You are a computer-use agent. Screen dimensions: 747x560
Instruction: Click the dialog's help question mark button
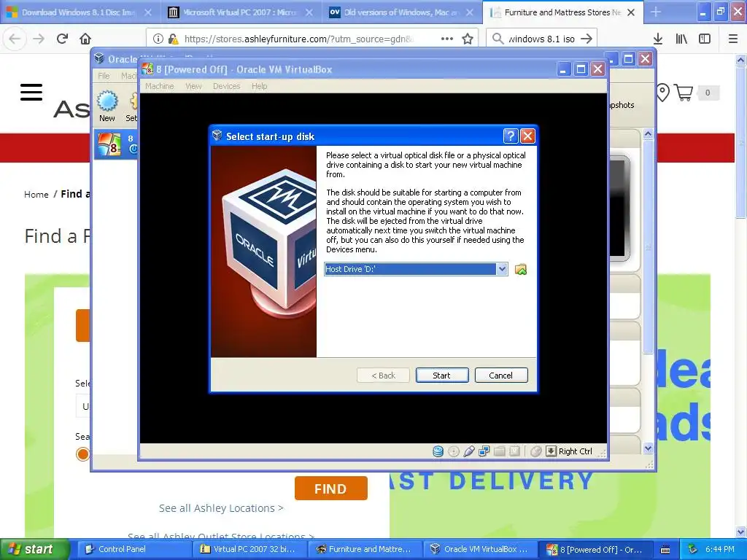(510, 136)
